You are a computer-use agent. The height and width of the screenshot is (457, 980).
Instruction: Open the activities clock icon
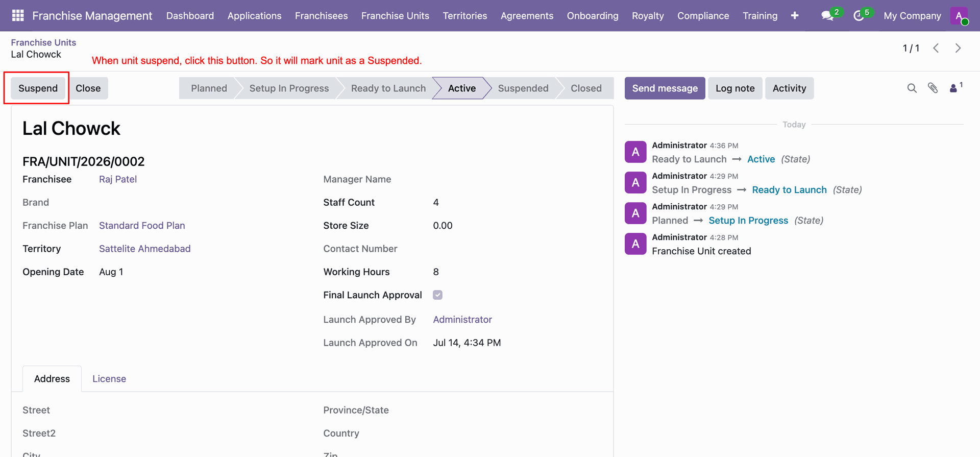[859, 16]
